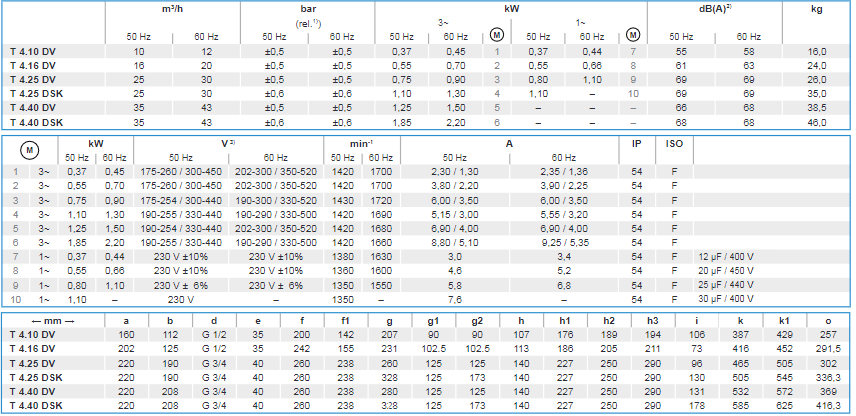Select the IP column header
856x416 pixels.
636,143
